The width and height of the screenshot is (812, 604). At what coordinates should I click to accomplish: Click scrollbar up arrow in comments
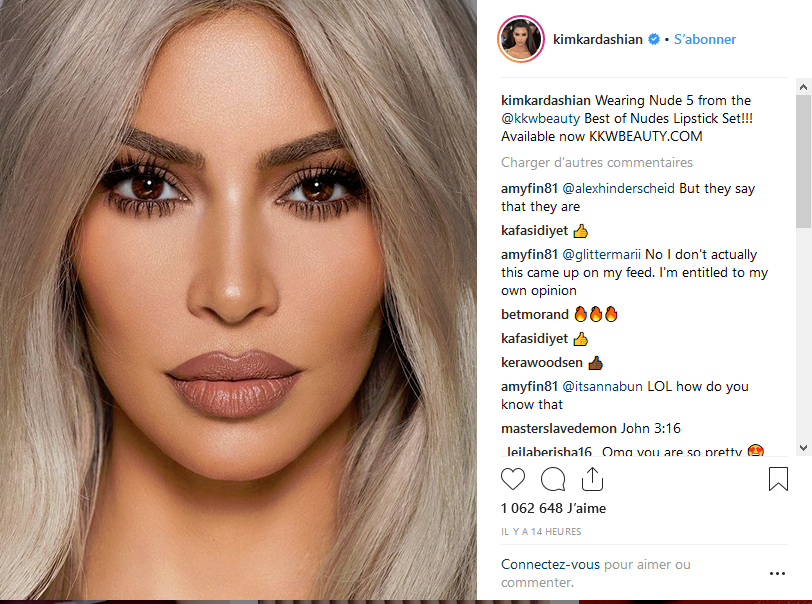803,87
